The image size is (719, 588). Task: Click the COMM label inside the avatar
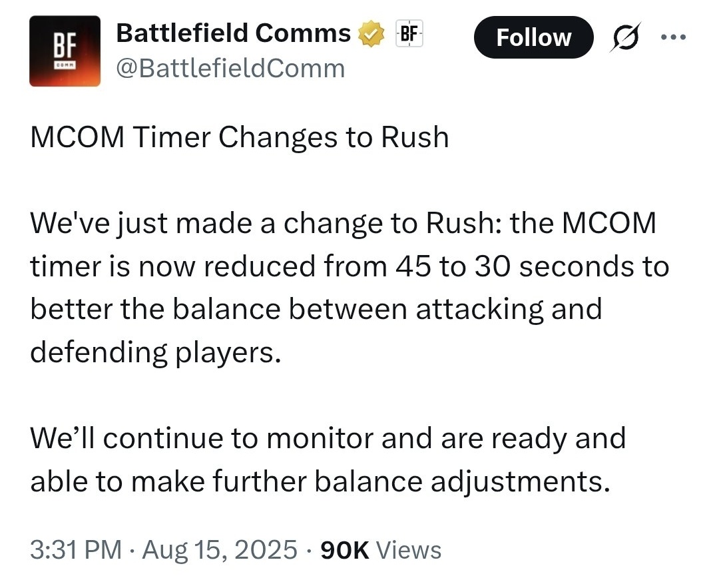coord(65,66)
